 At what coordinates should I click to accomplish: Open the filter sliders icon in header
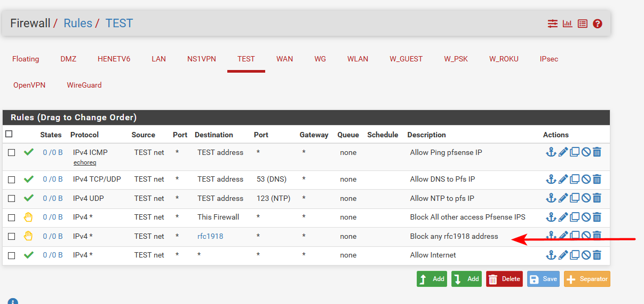tap(552, 24)
